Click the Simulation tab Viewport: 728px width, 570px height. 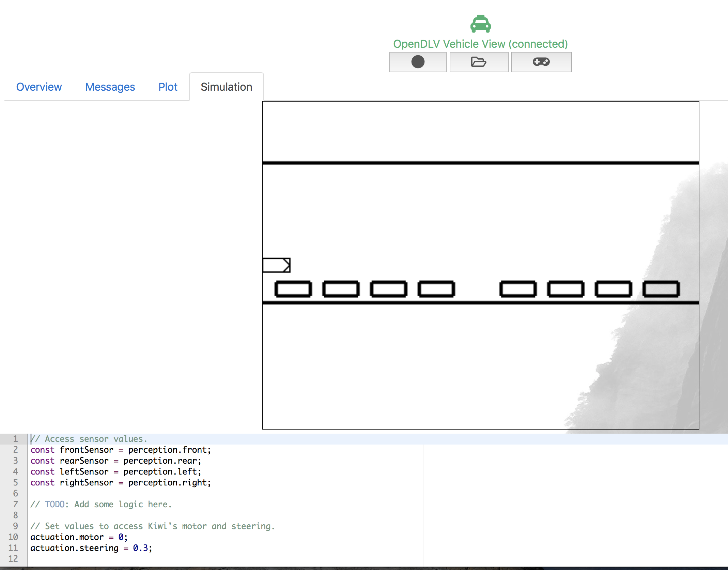coord(226,87)
